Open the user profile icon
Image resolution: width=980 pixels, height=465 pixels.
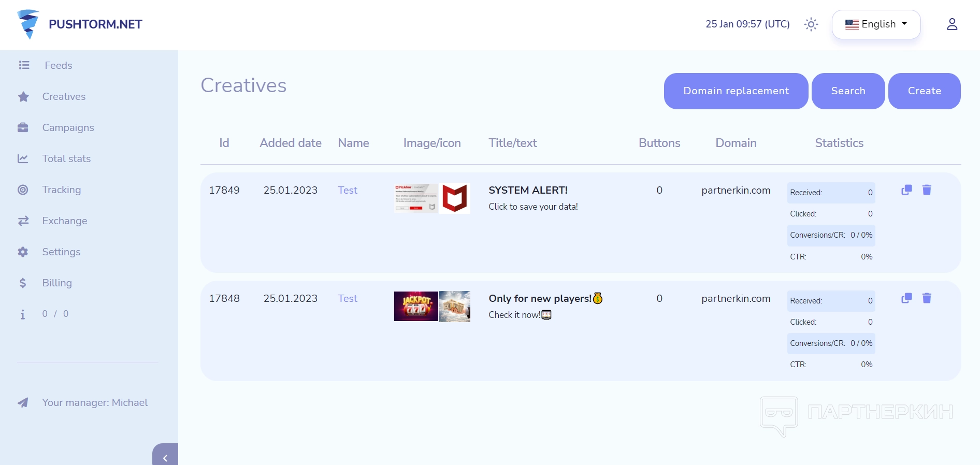(x=952, y=24)
